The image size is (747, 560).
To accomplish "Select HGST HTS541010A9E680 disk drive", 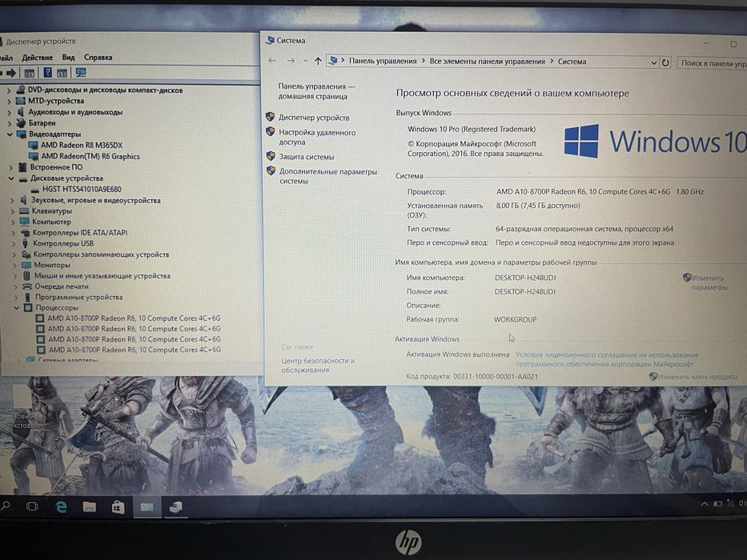I will [82, 189].
